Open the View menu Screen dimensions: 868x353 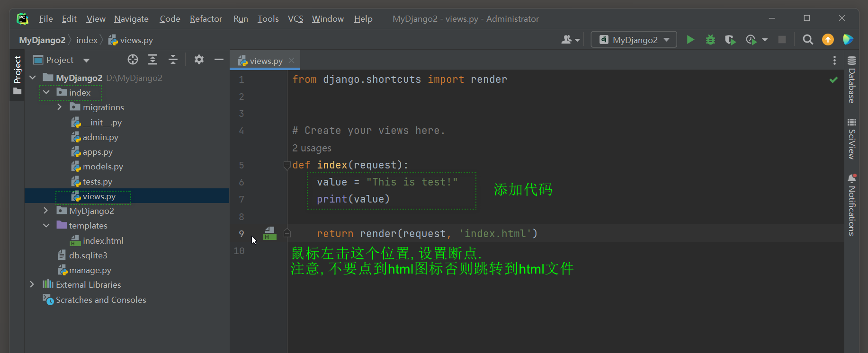[96, 19]
